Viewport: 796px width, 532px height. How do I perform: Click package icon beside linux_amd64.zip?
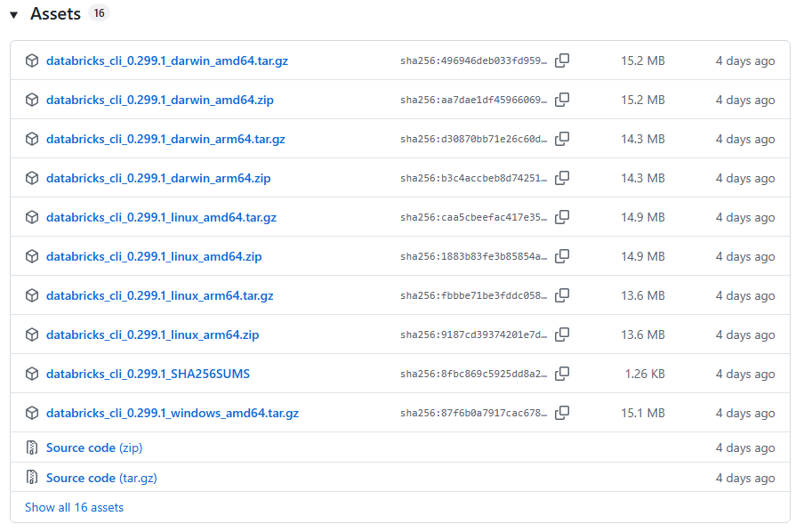pyautogui.click(x=32, y=256)
